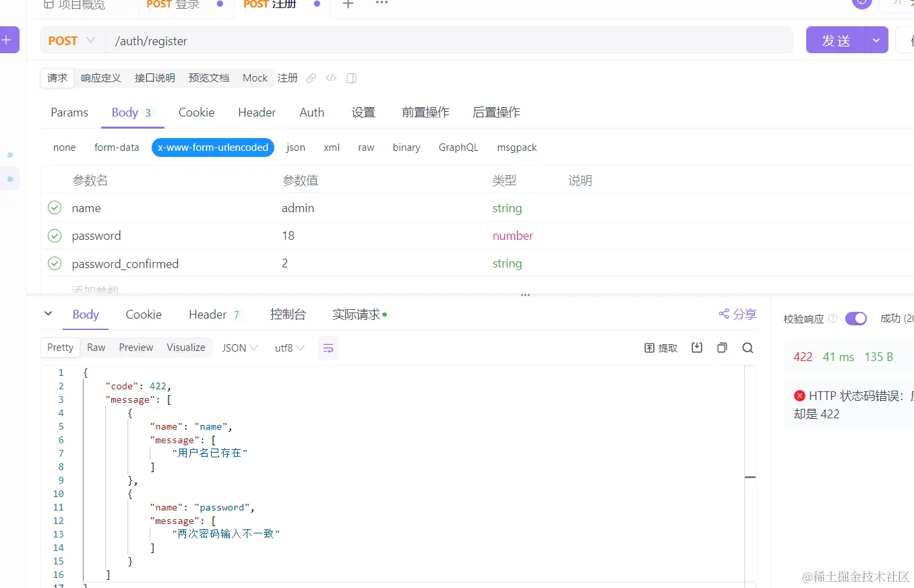
Task: Open the more tabs ellipsis menu
Action: (382, 3)
